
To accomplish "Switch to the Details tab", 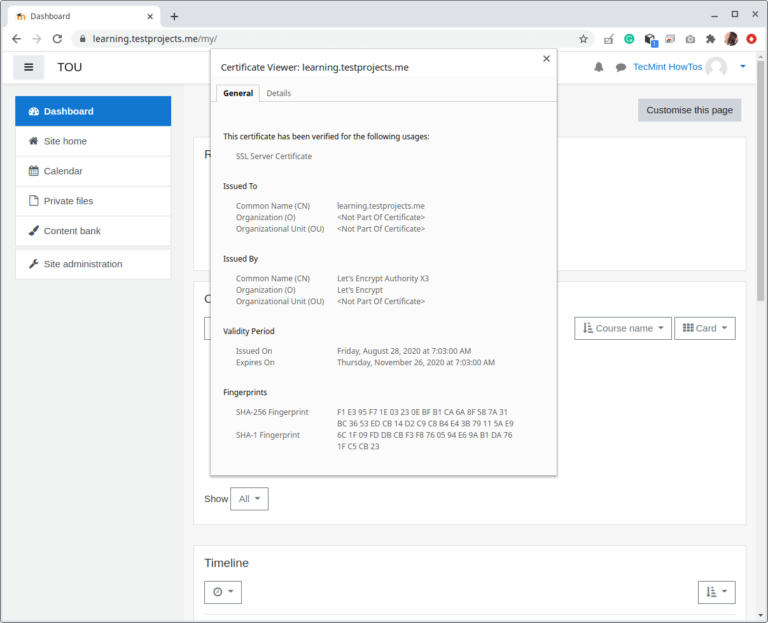I will (x=279, y=93).
